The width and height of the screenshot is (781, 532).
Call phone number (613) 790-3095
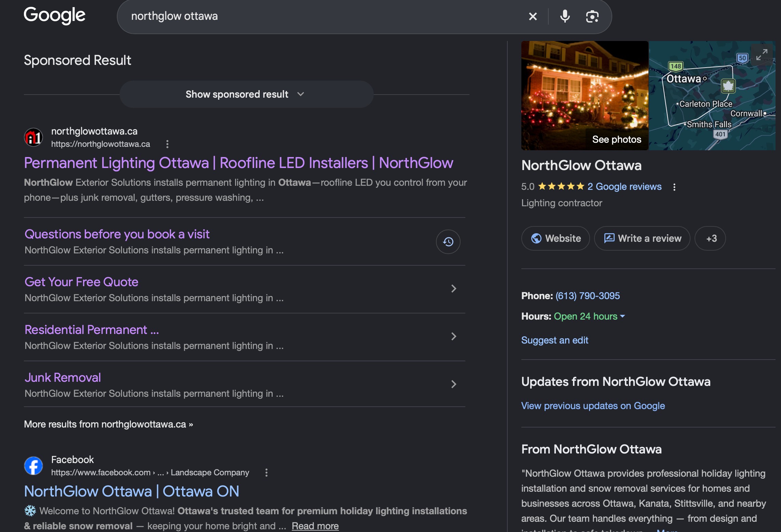click(587, 296)
